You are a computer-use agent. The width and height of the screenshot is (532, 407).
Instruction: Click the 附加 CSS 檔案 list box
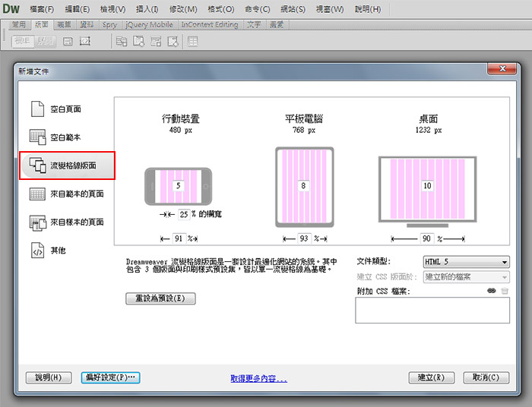[432, 311]
